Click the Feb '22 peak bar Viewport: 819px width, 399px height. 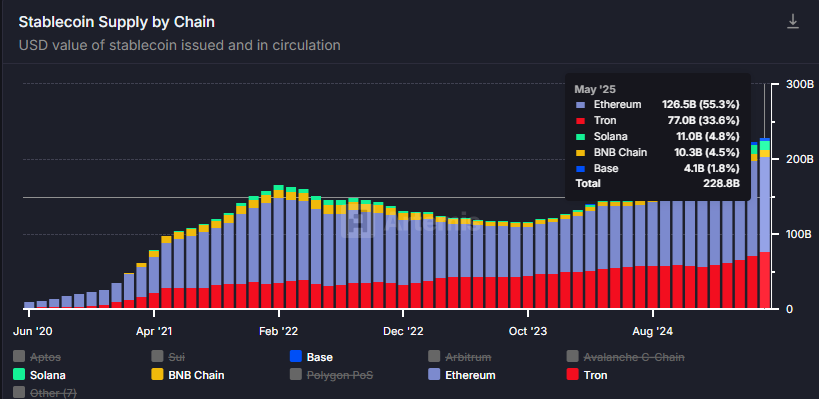pyautogui.click(x=278, y=247)
